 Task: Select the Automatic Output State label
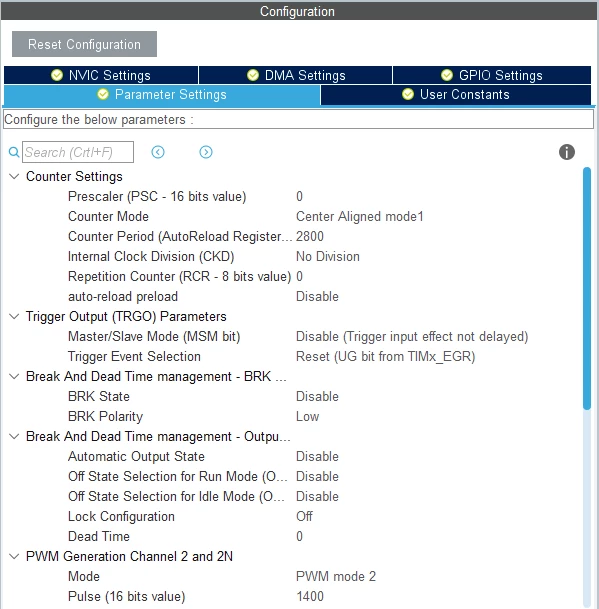[136, 456]
